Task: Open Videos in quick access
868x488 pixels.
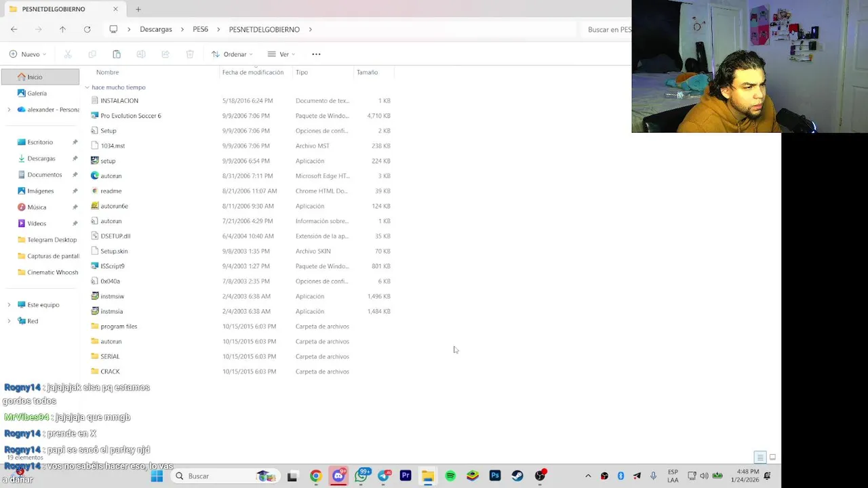Action: tap(37, 223)
